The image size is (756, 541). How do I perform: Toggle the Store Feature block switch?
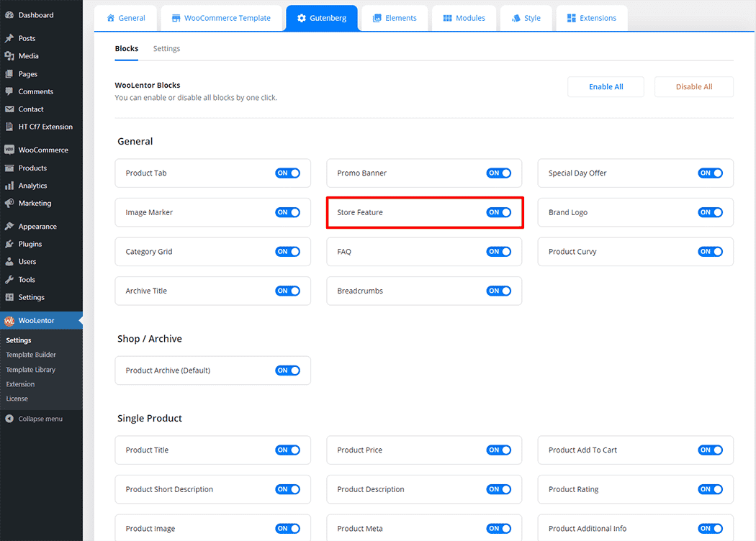click(498, 212)
